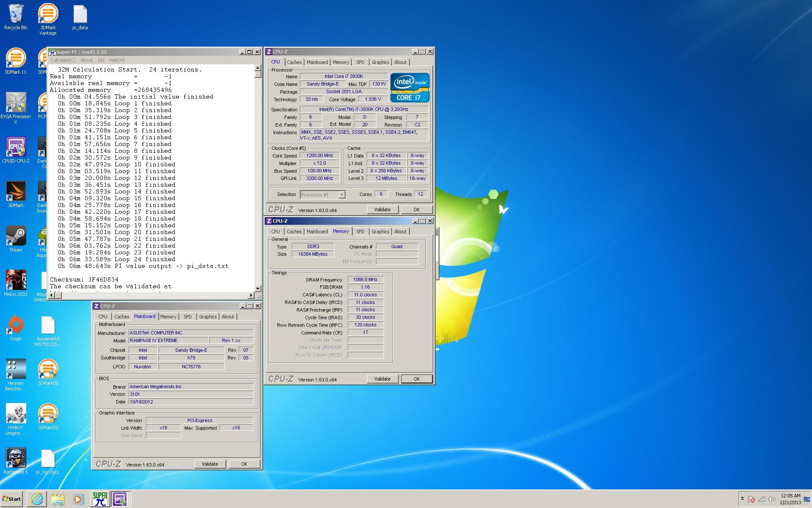Image resolution: width=812 pixels, height=508 pixels.
Task: Open the Calculate(C) menu in Super PI
Action: 63,60
